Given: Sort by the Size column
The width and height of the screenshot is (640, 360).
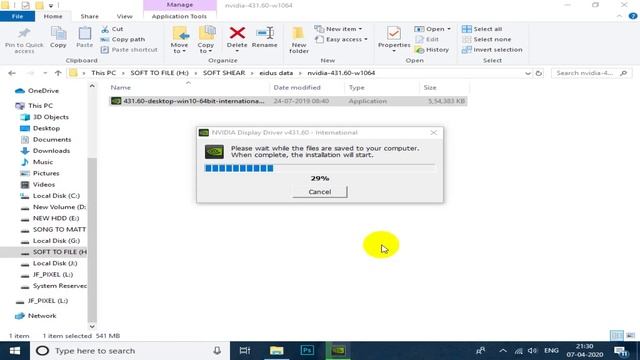Looking at the screenshot, I should [430, 87].
